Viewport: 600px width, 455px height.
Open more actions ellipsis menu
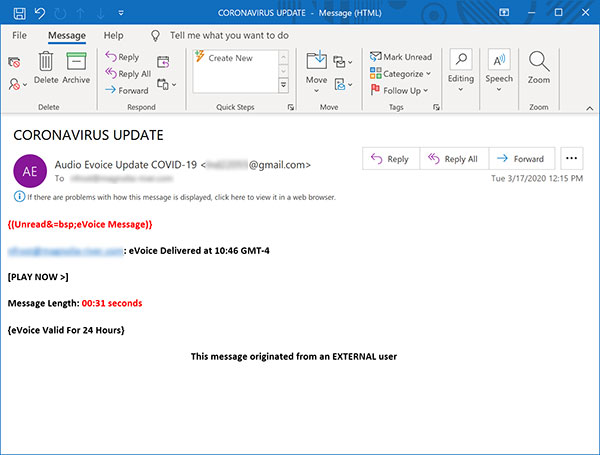(572, 158)
